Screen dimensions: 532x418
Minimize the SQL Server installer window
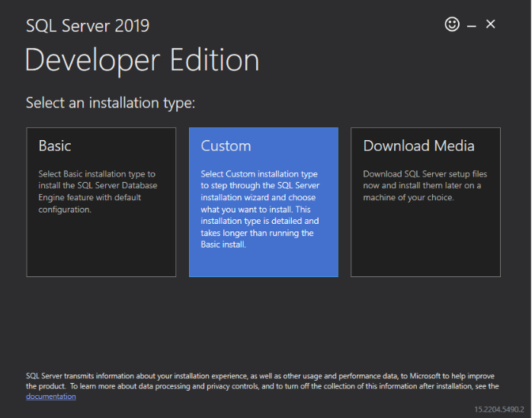[471, 25]
